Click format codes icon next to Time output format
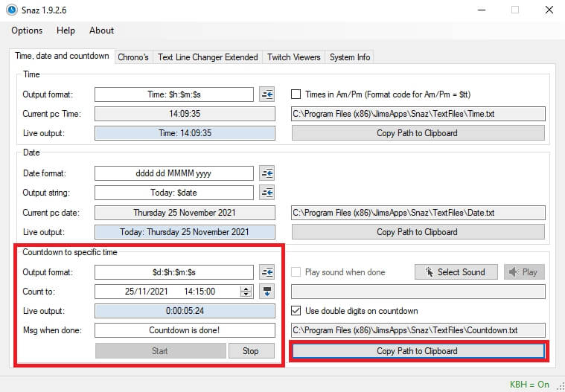 coord(267,94)
